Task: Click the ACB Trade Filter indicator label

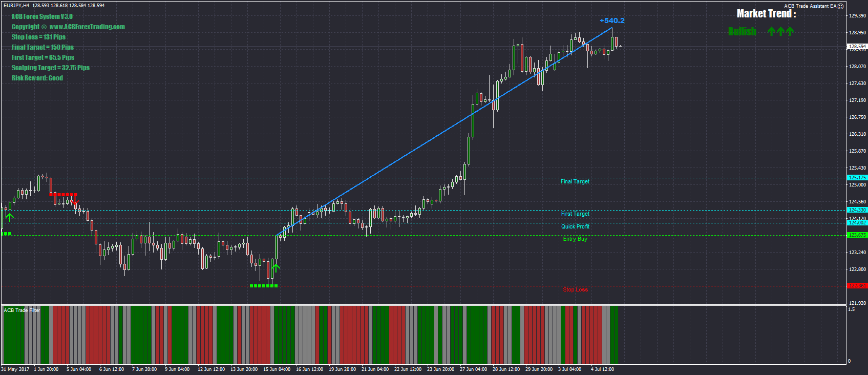Action: click(22, 310)
